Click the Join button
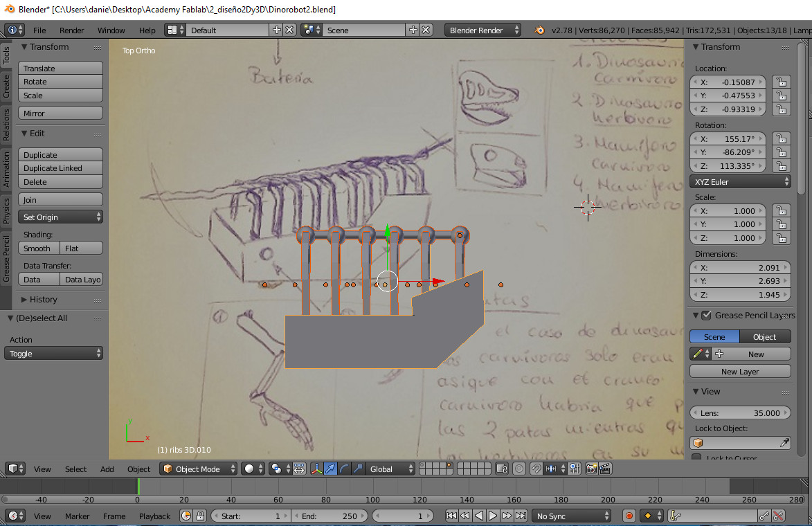 pyautogui.click(x=60, y=199)
